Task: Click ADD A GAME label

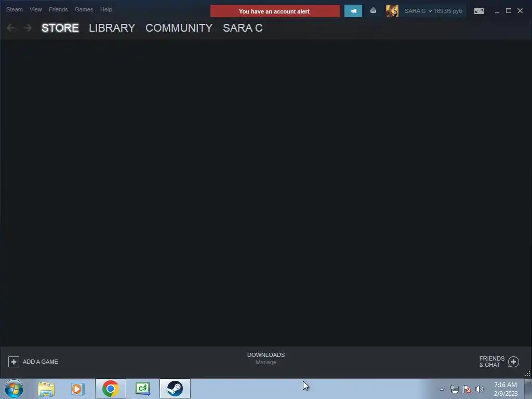Action: [x=41, y=362]
